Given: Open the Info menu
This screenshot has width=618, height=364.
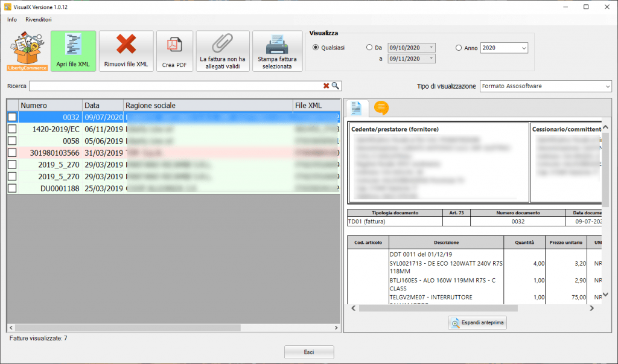Looking at the screenshot, I should click(x=11, y=19).
